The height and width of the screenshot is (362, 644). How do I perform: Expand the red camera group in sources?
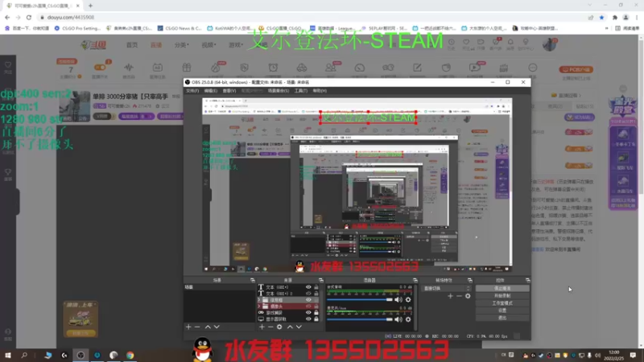(x=259, y=306)
